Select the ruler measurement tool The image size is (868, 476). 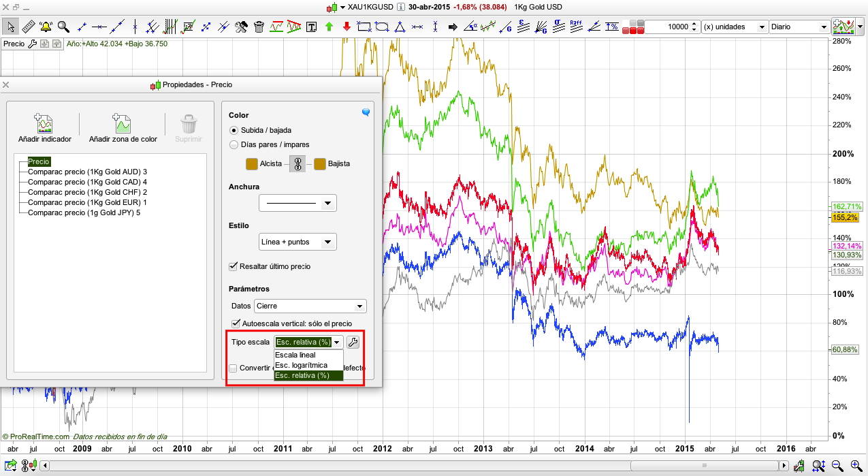[28, 27]
